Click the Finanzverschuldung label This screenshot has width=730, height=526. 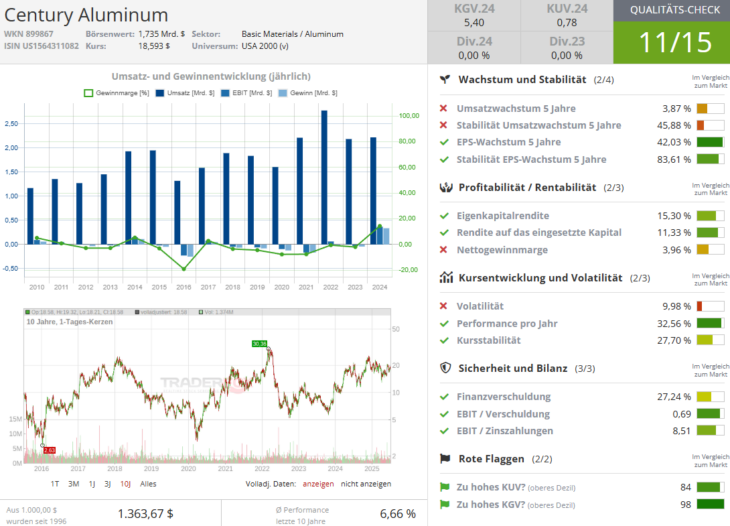(x=503, y=397)
